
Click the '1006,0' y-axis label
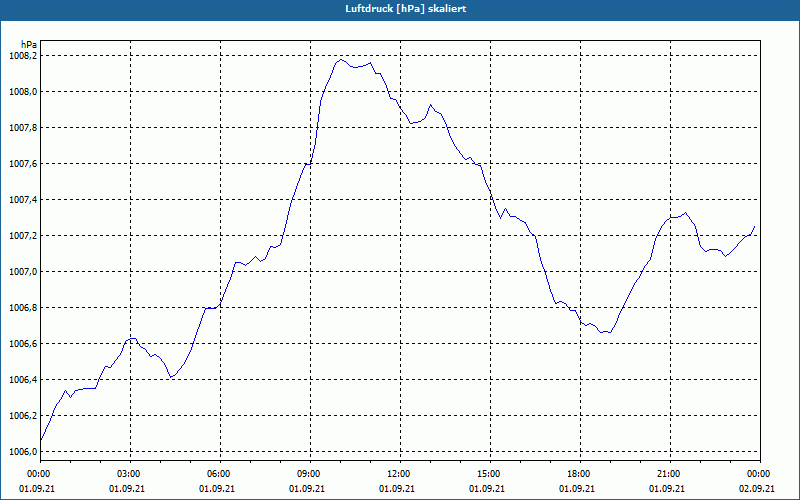pyautogui.click(x=23, y=452)
